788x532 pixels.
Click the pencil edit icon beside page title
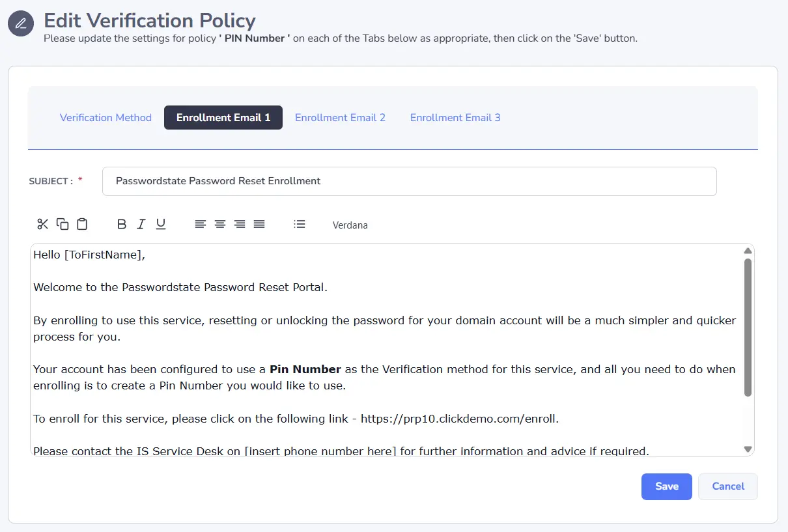21,23
